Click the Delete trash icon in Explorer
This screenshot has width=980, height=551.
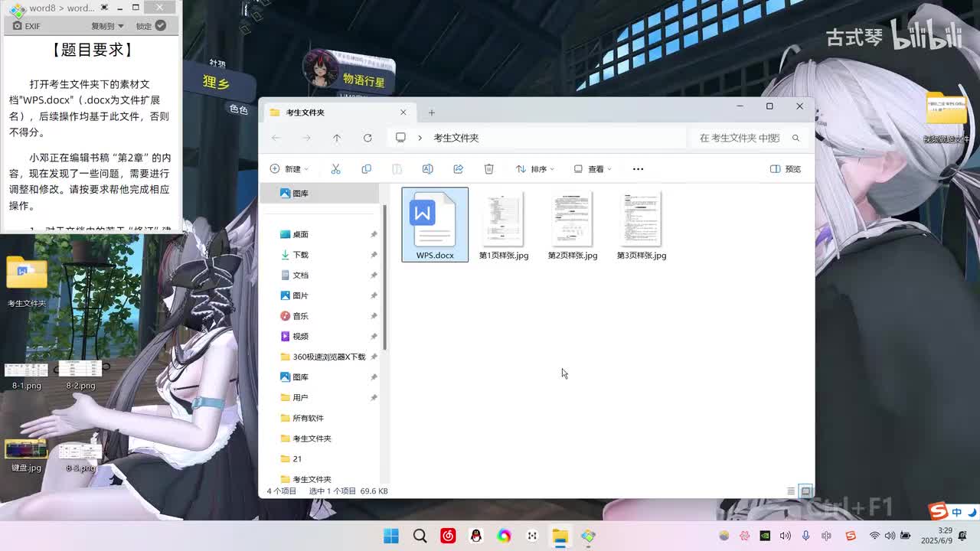(x=488, y=168)
